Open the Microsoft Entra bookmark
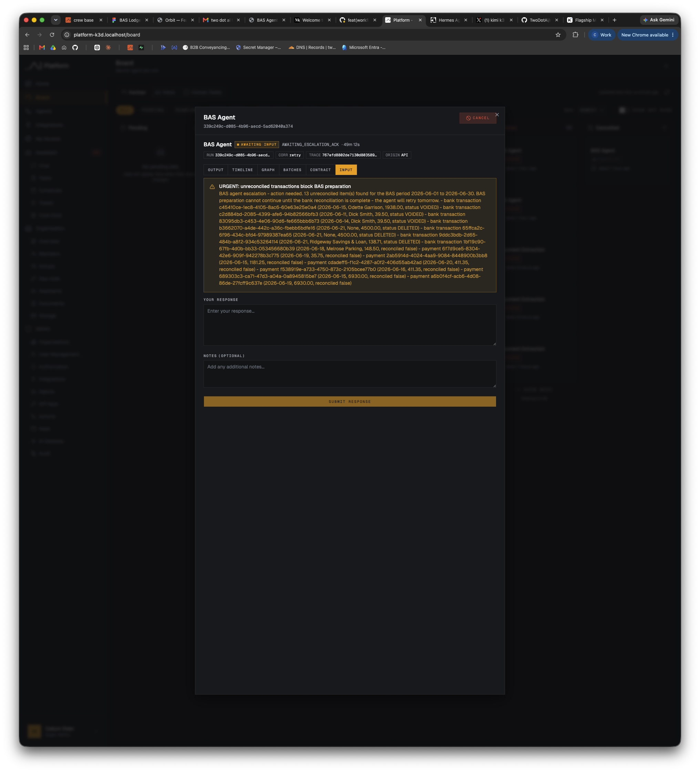This screenshot has height=772, width=700. [363, 48]
